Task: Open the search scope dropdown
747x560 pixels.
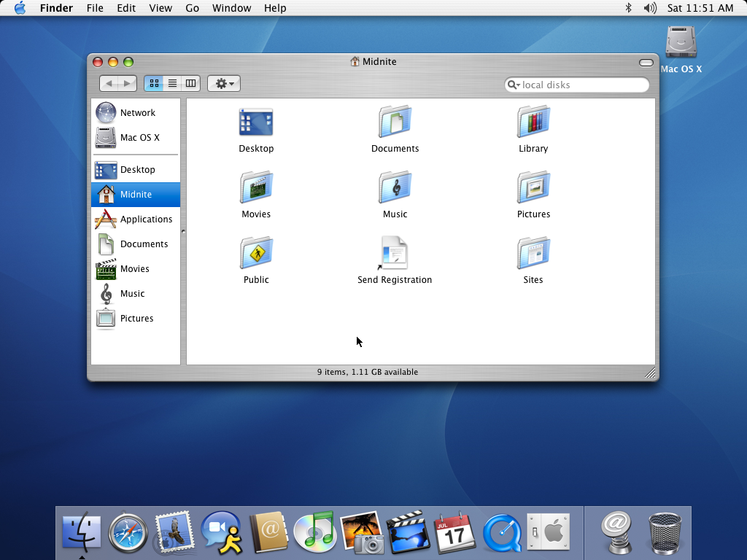Action: [x=515, y=85]
